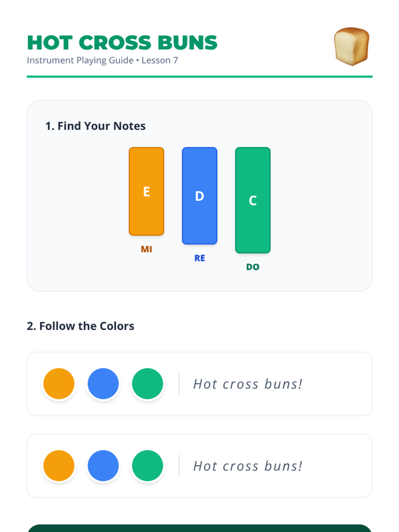This screenshot has height=532, width=399.
Task: Click the Find Your Notes heading
Action: 95,126
